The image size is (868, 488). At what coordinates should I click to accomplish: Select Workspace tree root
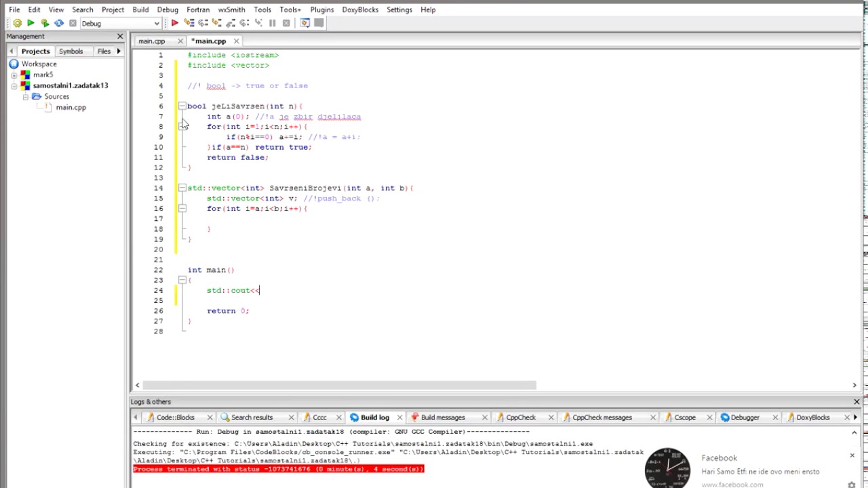[x=39, y=64]
